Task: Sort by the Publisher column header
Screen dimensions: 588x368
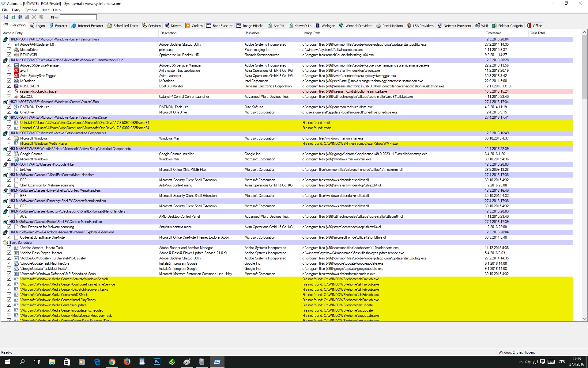Action: point(252,33)
